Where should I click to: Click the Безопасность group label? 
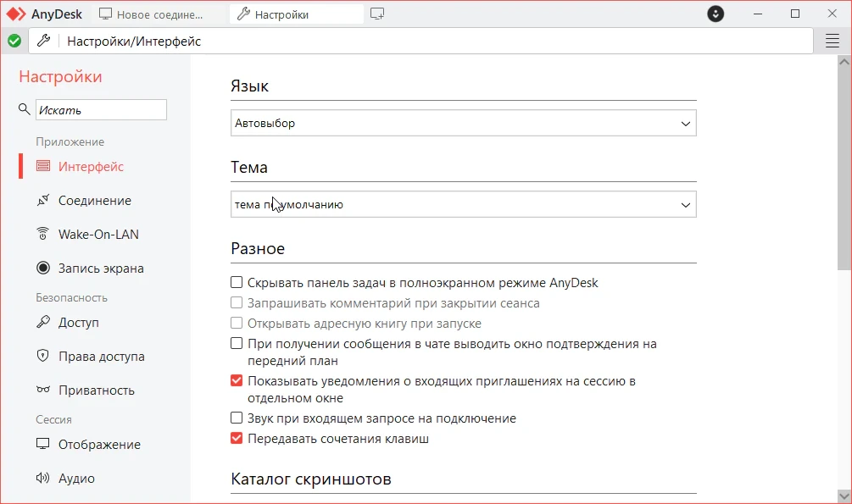(x=72, y=297)
